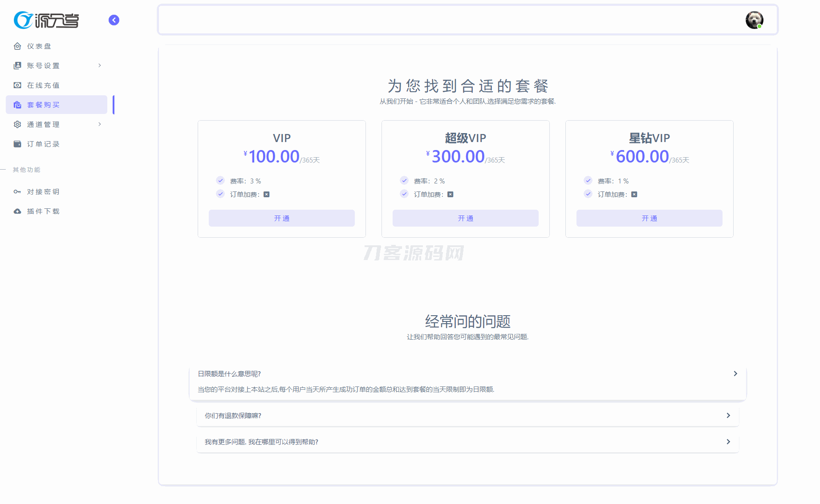This screenshot has height=504, width=820.
Task: Click the plugin download cloud icon
Action: tap(17, 211)
